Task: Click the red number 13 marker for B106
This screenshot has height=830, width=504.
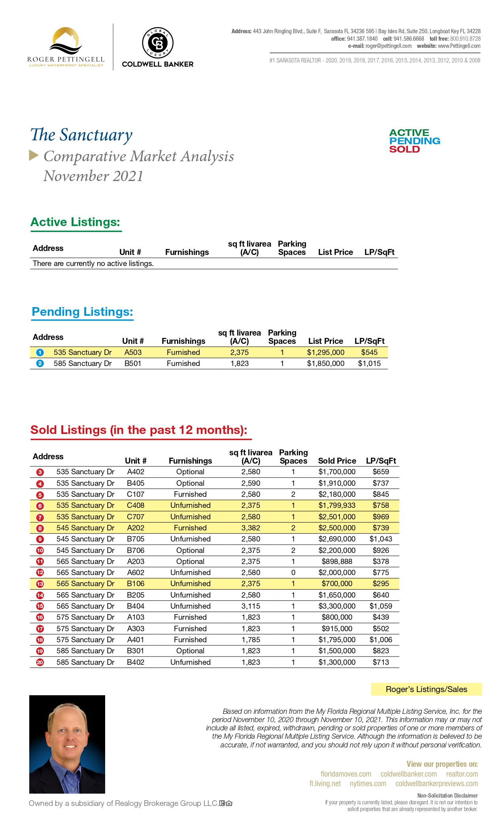Action: [x=40, y=584]
